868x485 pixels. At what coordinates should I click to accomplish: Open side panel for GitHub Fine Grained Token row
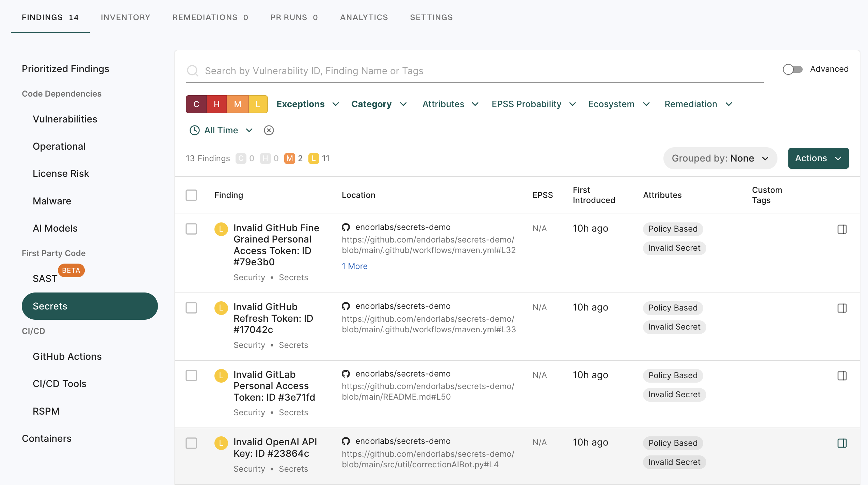(x=842, y=229)
